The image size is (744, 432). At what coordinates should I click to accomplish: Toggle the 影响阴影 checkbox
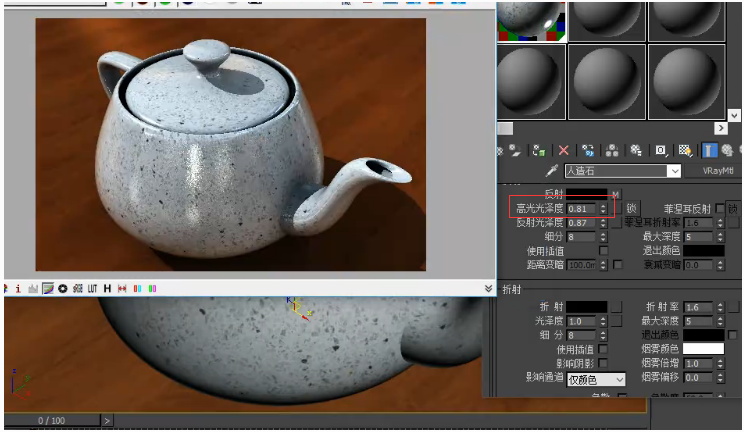[x=603, y=363]
